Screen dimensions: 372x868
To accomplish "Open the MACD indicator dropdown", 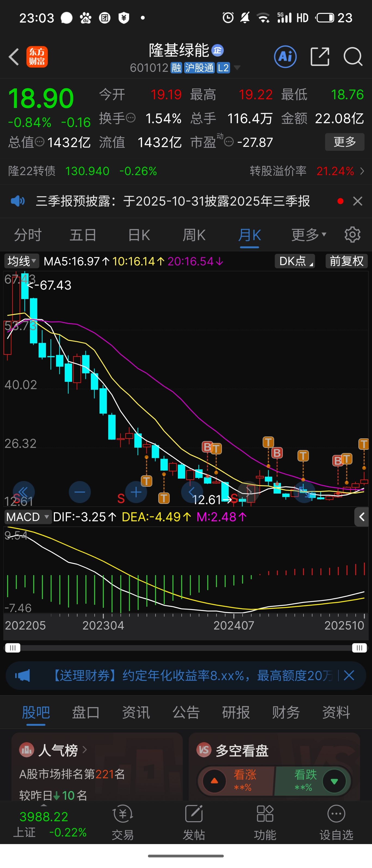I will (x=28, y=517).
